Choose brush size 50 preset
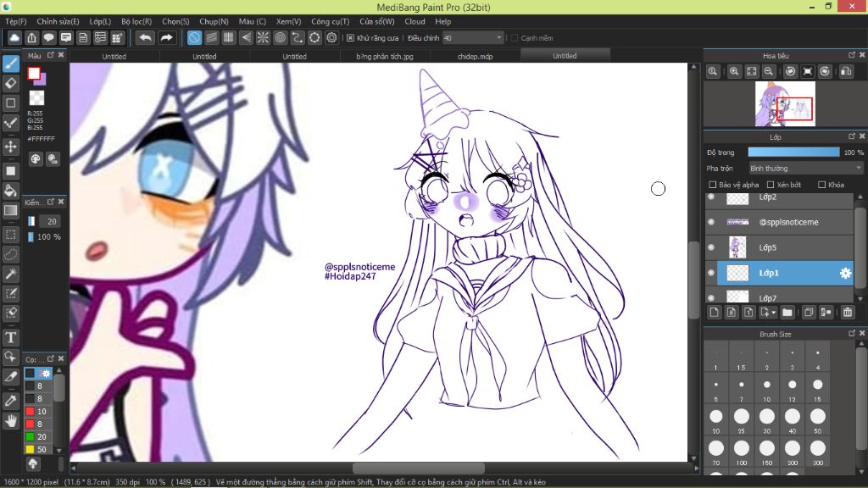This screenshot has width=868, height=488. pyautogui.click(x=818, y=420)
